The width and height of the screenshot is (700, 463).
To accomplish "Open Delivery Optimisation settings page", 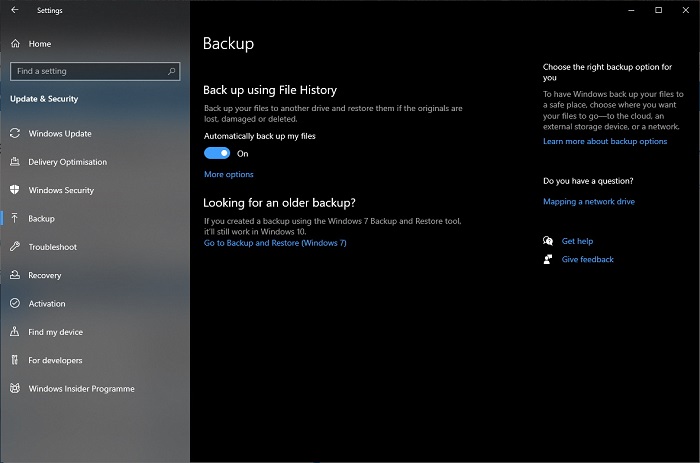I will [67, 162].
